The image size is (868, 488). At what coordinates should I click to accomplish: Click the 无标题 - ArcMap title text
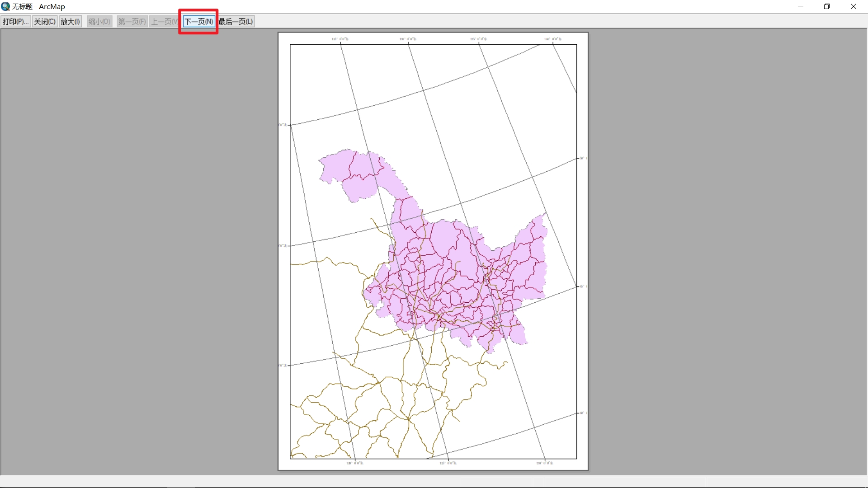(x=38, y=7)
